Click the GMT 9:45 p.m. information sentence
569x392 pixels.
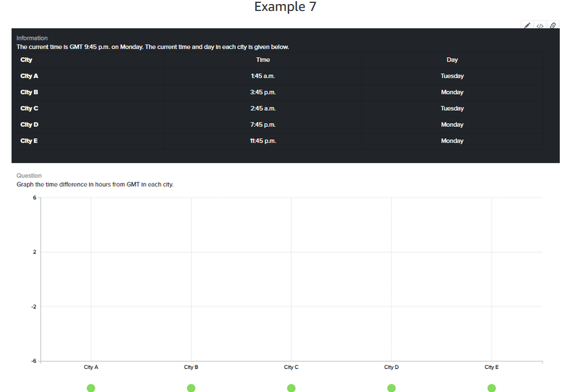coord(153,47)
